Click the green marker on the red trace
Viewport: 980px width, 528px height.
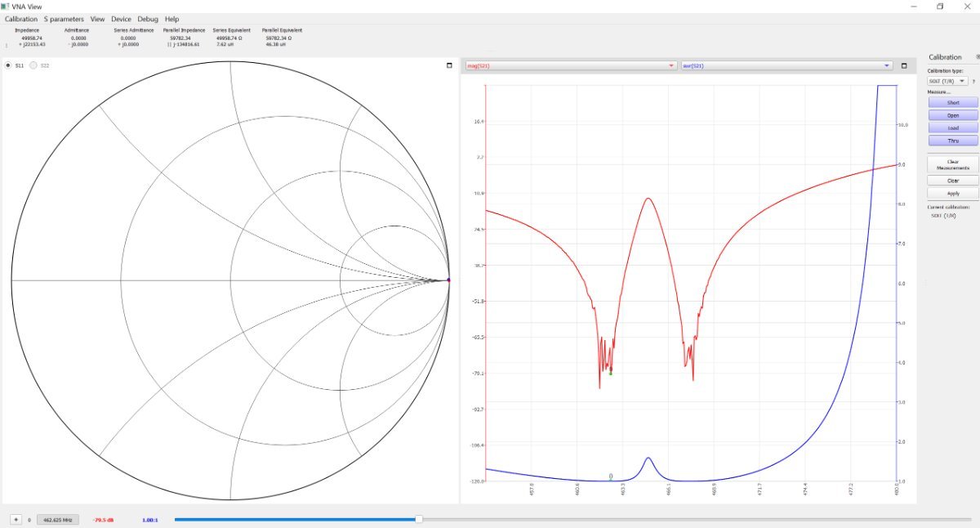click(610, 372)
